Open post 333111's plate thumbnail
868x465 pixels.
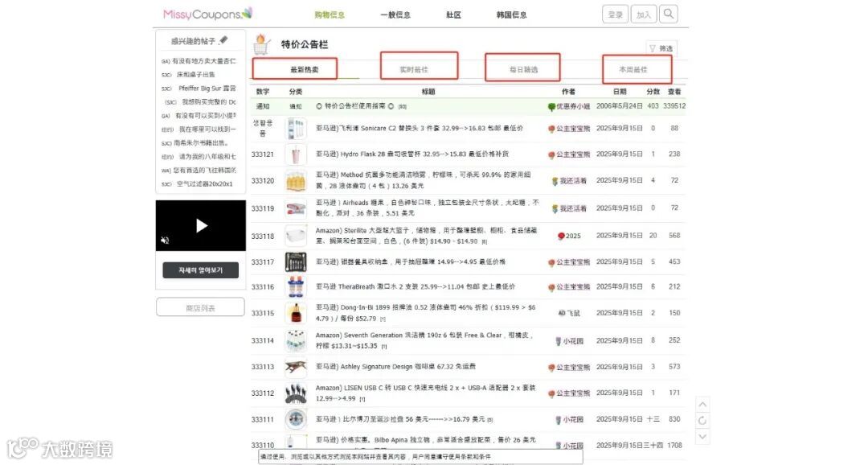pos(296,420)
